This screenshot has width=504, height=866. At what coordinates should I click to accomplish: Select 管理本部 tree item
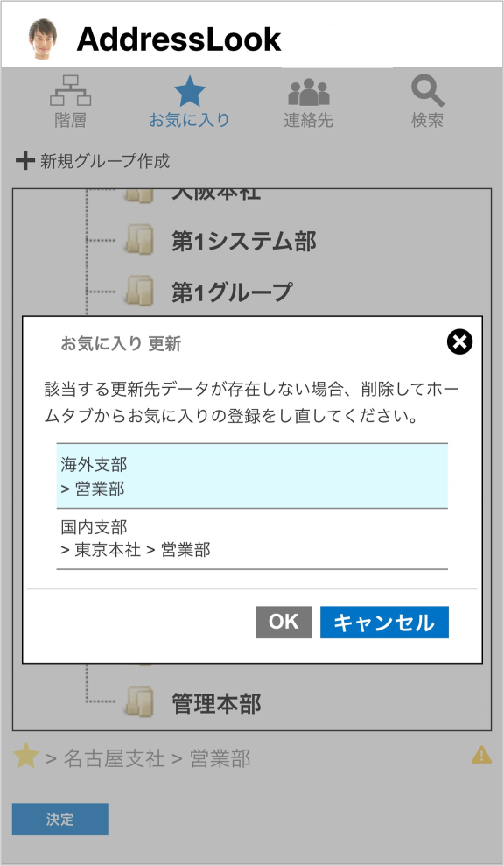(x=216, y=703)
